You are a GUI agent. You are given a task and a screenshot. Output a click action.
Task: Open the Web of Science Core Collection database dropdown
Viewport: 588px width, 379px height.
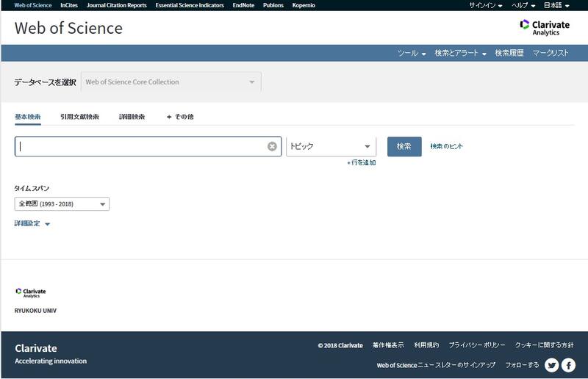click(171, 82)
